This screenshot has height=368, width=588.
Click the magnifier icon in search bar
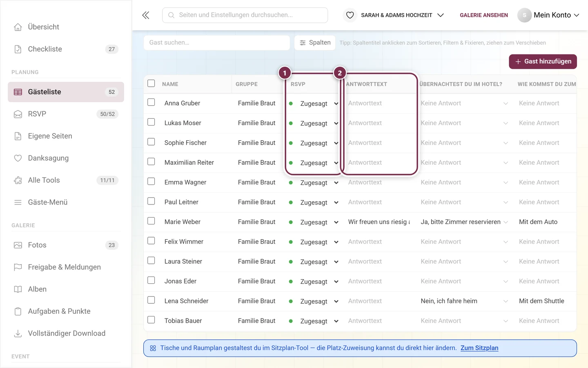(x=171, y=15)
